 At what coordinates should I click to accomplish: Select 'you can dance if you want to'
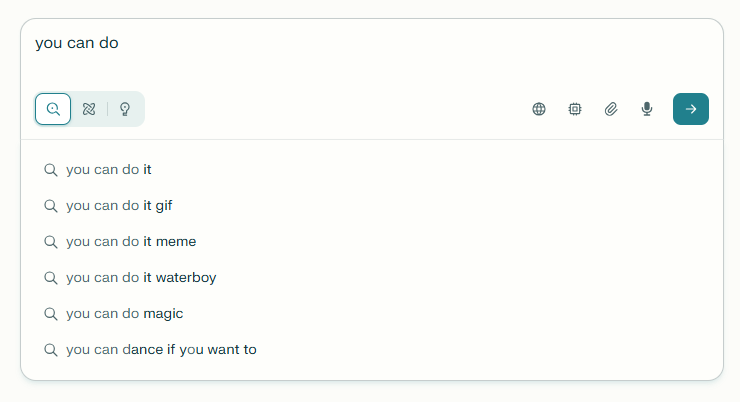click(x=161, y=350)
